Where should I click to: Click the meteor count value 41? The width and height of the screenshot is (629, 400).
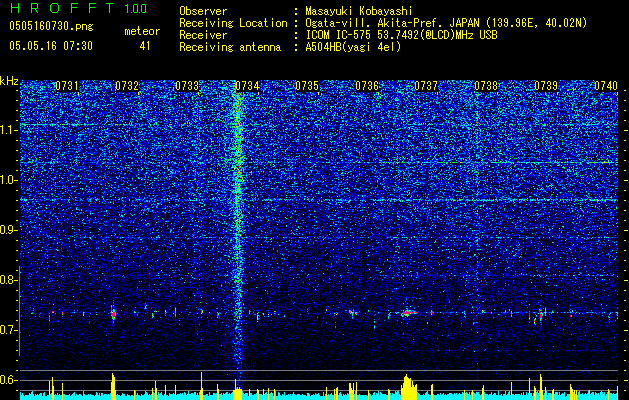coord(144,46)
